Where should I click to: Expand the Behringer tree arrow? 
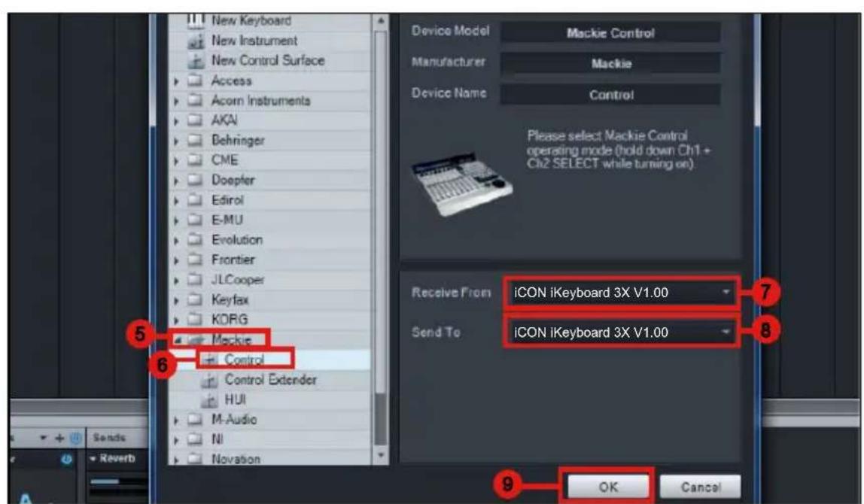176,141
